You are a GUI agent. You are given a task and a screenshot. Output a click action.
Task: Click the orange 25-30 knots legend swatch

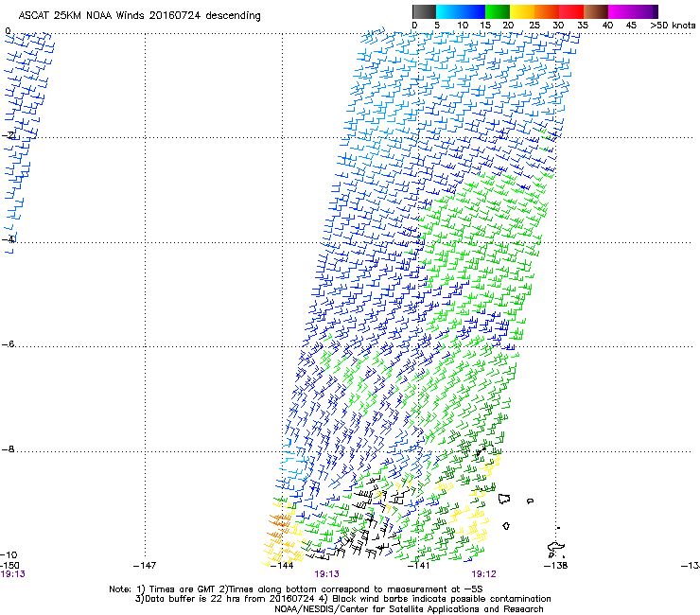click(x=547, y=11)
